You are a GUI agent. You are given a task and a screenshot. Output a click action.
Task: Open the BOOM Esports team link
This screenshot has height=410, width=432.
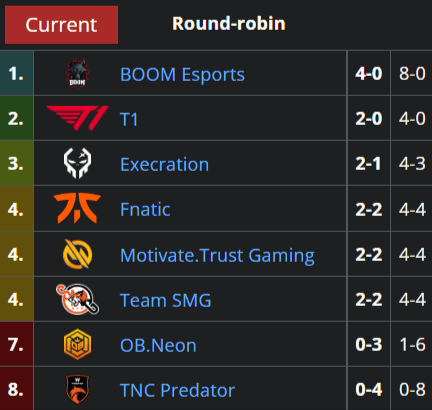(182, 74)
